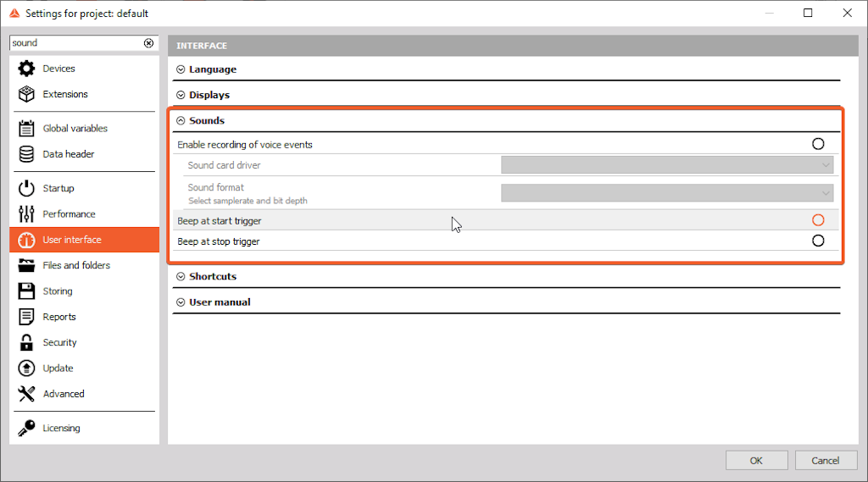Image resolution: width=868 pixels, height=482 pixels.
Task: Click the Devices gear icon
Action: pyautogui.click(x=26, y=69)
